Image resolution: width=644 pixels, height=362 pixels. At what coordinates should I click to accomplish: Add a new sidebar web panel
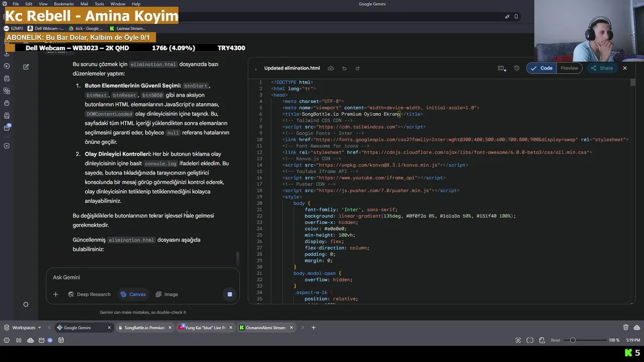coord(7,146)
